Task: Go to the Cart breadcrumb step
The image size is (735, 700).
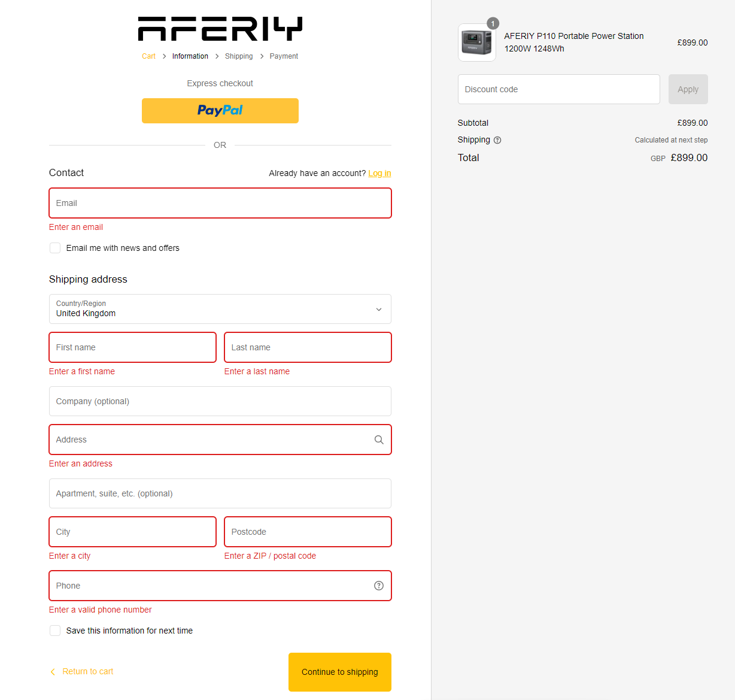Action: (x=148, y=56)
